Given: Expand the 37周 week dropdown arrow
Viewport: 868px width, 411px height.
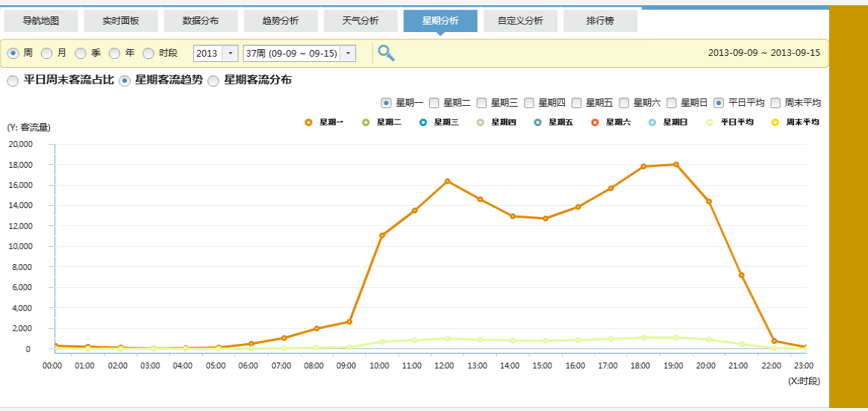Looking at the screenshot, I should click(348, 54).
